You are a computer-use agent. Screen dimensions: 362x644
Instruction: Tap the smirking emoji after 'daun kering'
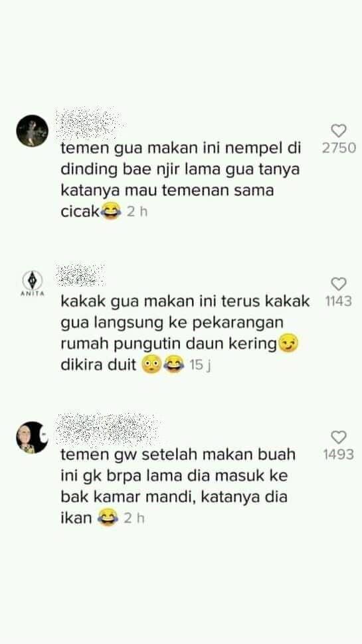[289, 344]
